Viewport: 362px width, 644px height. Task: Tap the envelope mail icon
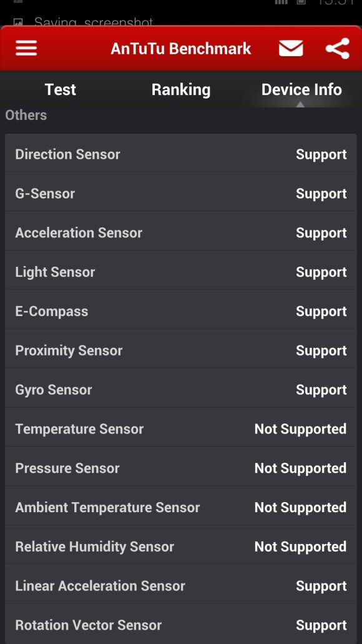[x=291, y=48]
